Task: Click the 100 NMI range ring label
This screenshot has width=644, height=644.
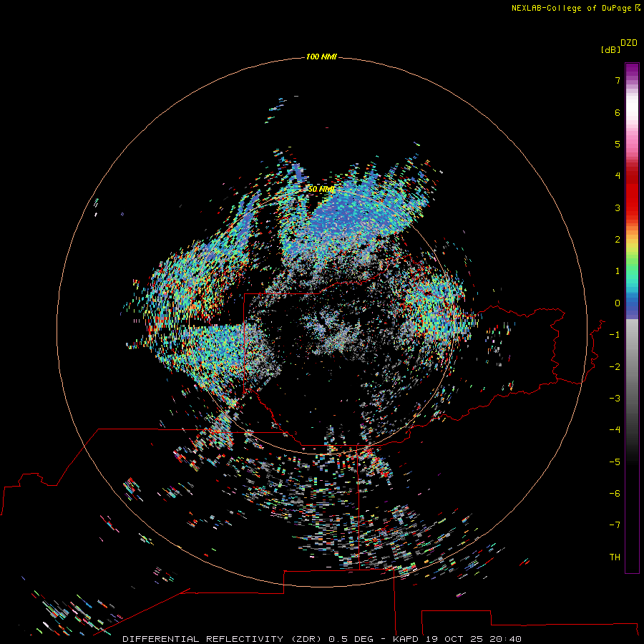Action: tap(321, 57)
